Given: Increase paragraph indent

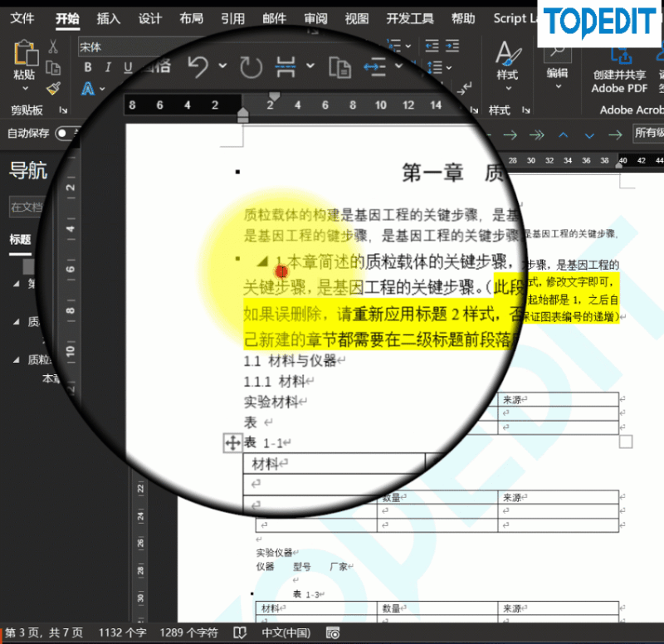Looking at the screenshot, I should point(452,46).
